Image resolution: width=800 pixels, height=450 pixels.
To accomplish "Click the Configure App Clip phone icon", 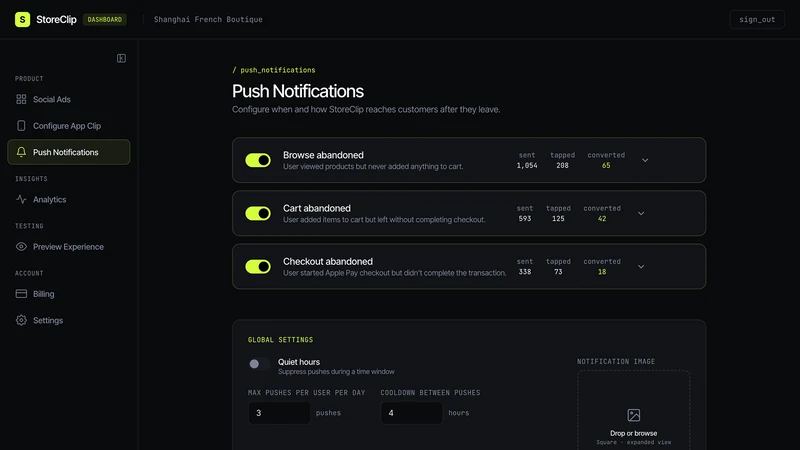I will pos(21,126).
